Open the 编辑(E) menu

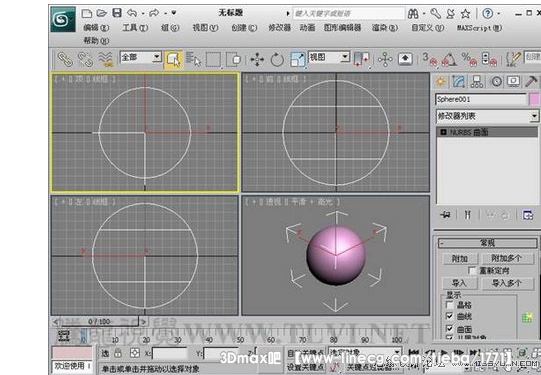click(x=96, y=28)
